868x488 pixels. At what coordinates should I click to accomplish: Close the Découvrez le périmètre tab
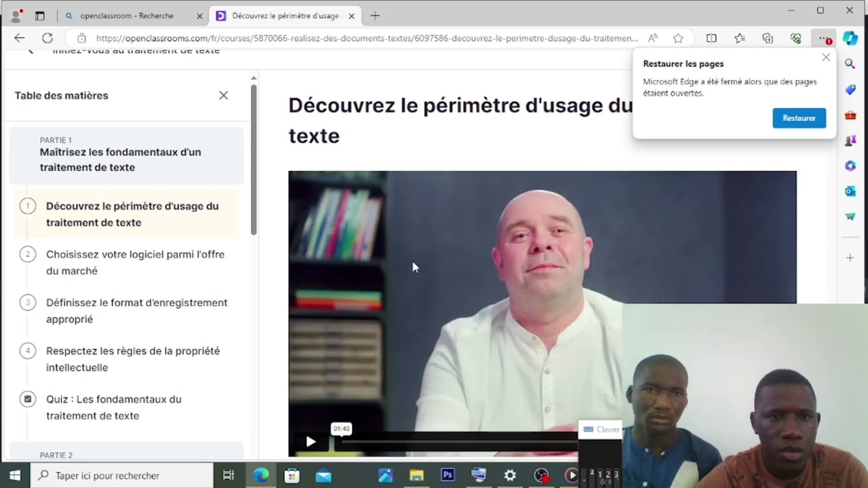point(351,16)
